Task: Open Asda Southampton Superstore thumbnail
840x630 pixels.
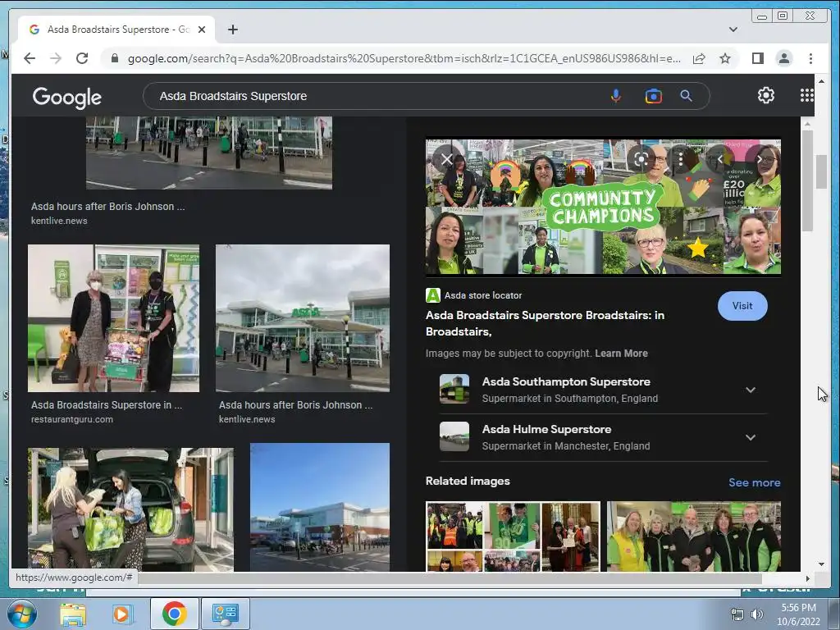Action: click(454, 389)
